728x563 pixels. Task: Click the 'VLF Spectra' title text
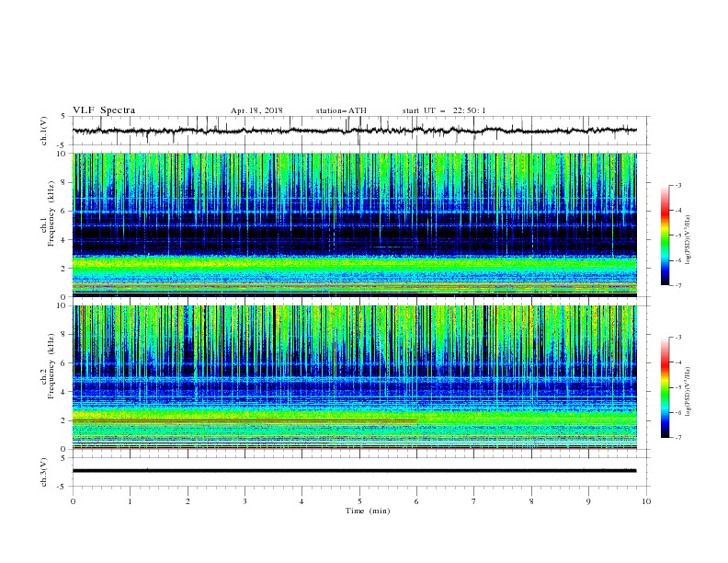(x=104, y=110)
